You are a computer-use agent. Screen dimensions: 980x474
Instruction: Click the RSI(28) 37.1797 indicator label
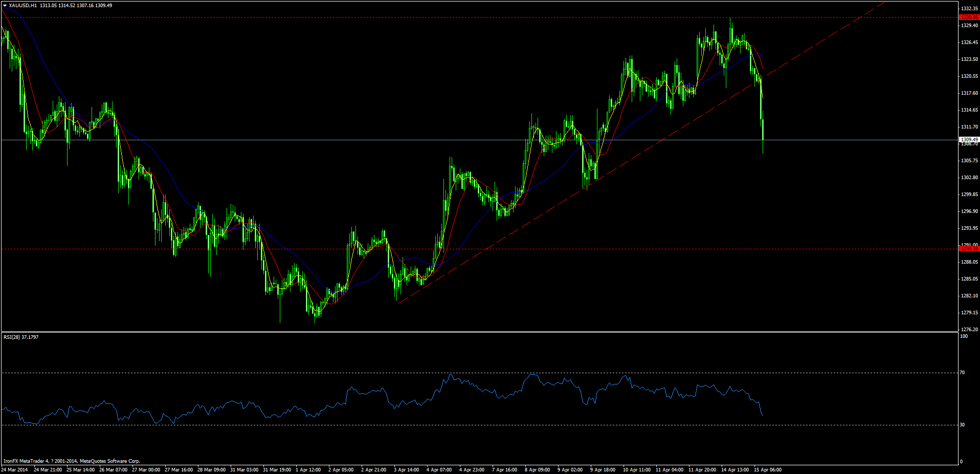pos(21,337)
